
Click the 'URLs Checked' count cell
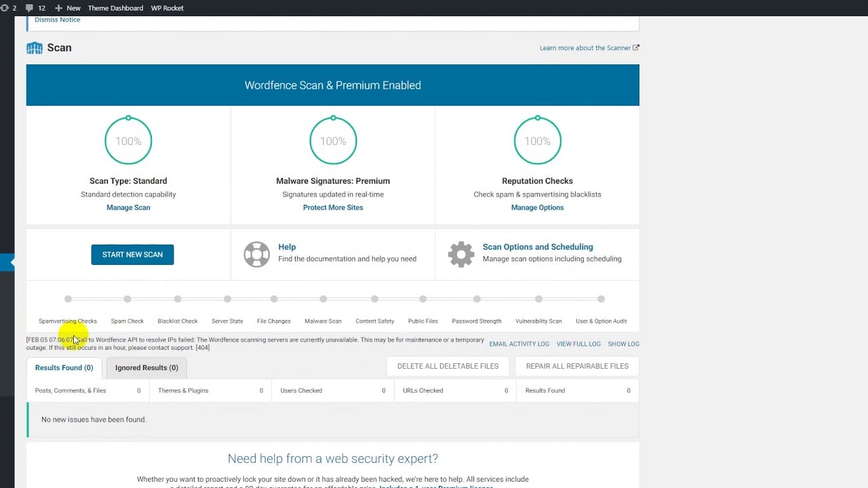coord(455,391)
